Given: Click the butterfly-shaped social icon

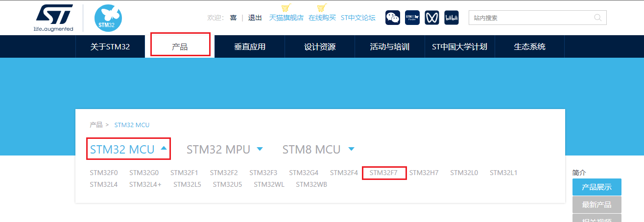Looking at the screenshot, I should click(432, 18).
